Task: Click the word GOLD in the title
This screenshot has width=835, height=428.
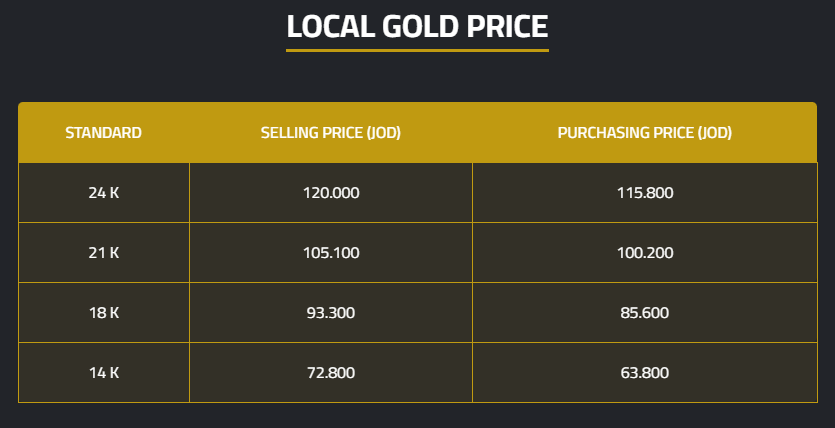Action: [x=419, y=26]
